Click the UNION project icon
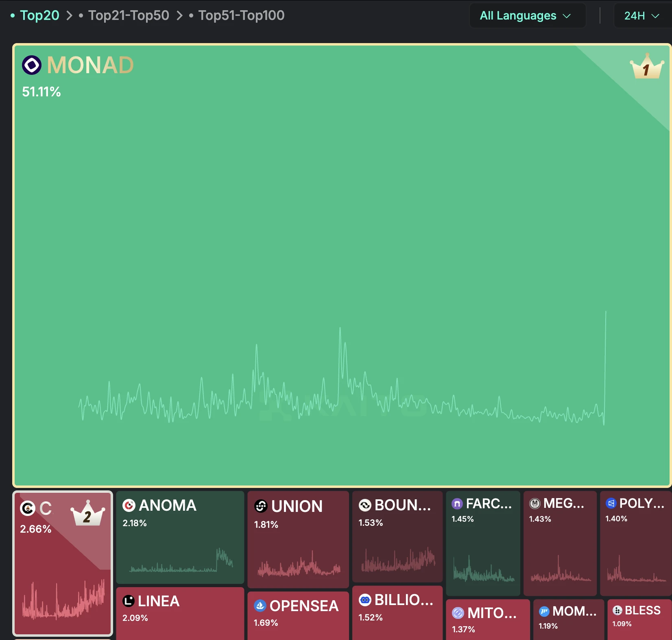This screenshot has height=640, width=672. [261, 506]
